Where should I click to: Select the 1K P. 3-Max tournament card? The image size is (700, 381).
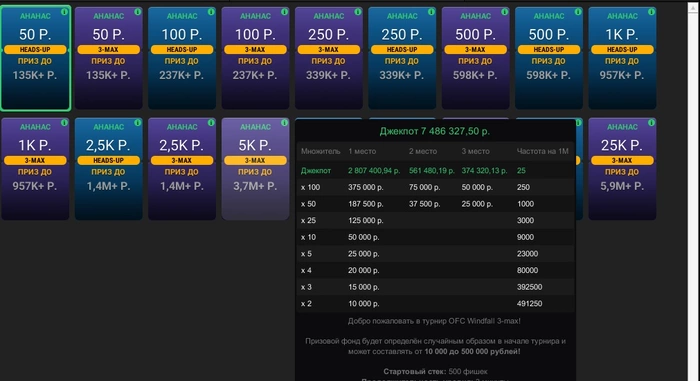(35, 169)
